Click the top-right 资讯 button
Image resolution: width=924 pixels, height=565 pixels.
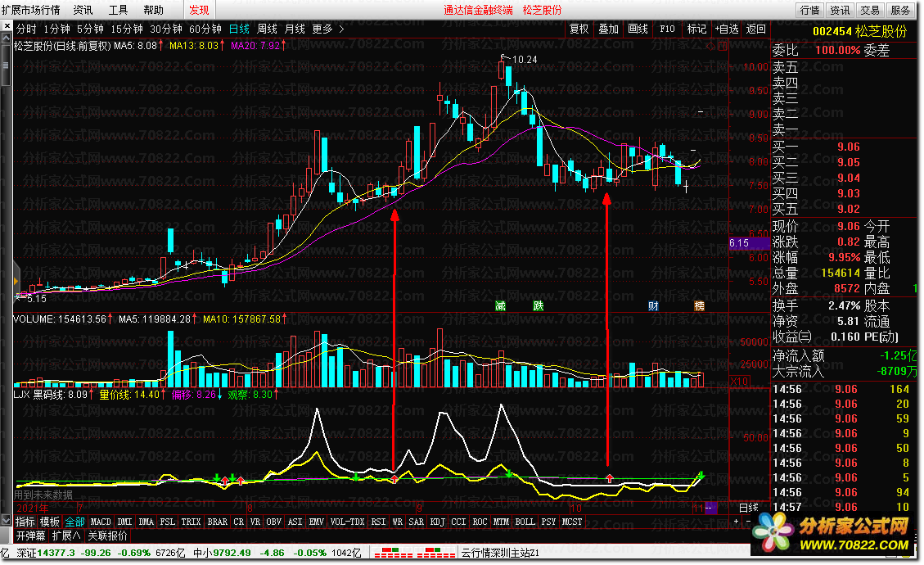(x=840, y=10)
